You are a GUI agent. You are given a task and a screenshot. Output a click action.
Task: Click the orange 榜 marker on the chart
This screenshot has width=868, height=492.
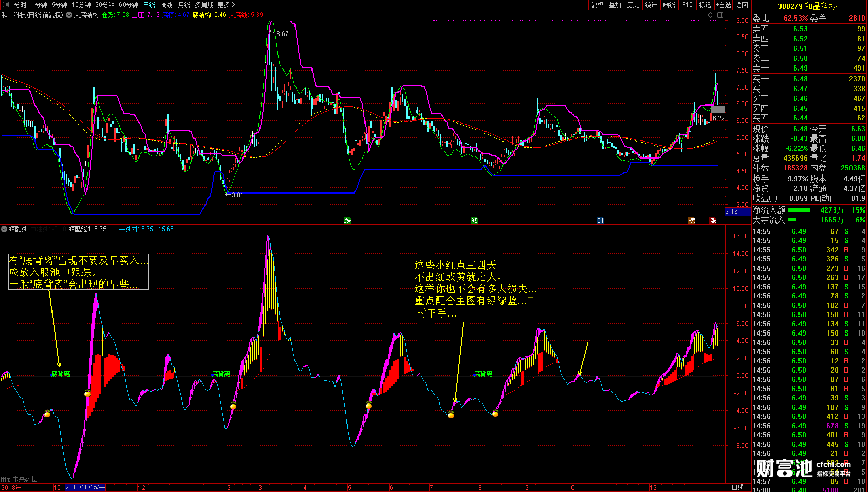(x=691, y=220)
